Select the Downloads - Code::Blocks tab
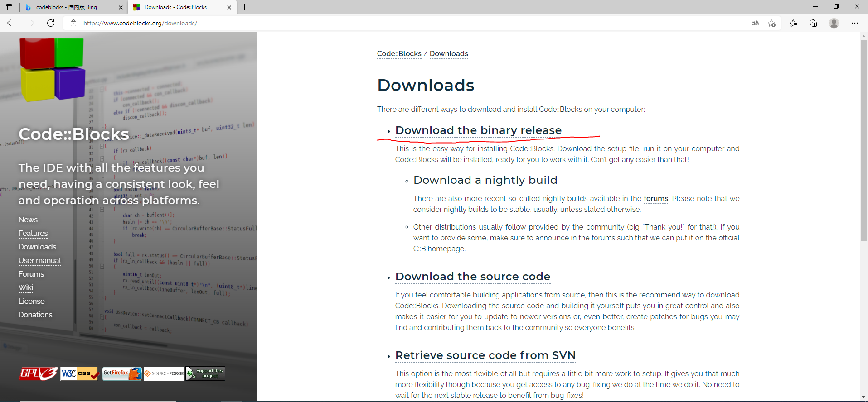This screenshot has height=402, width=868. 181,7
